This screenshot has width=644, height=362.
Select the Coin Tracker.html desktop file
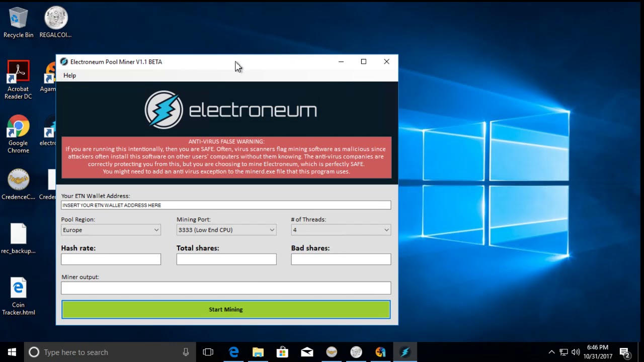click(18, 297)
